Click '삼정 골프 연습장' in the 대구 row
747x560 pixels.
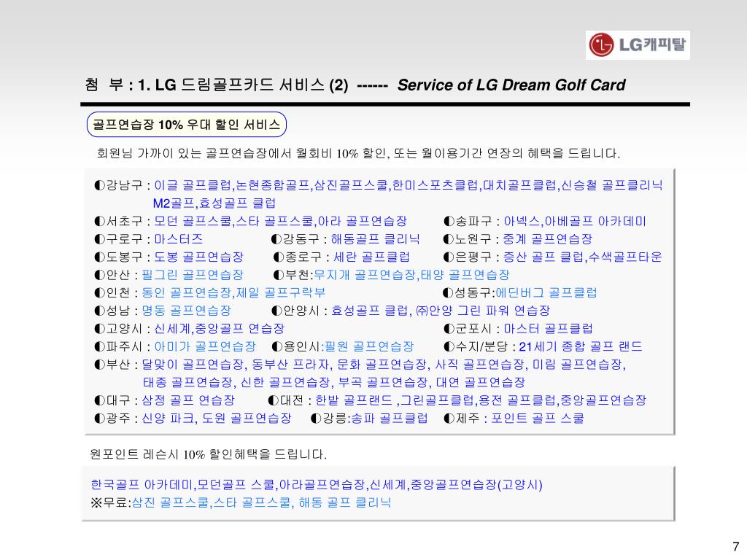pyautogui.click(x=188, y=400)
